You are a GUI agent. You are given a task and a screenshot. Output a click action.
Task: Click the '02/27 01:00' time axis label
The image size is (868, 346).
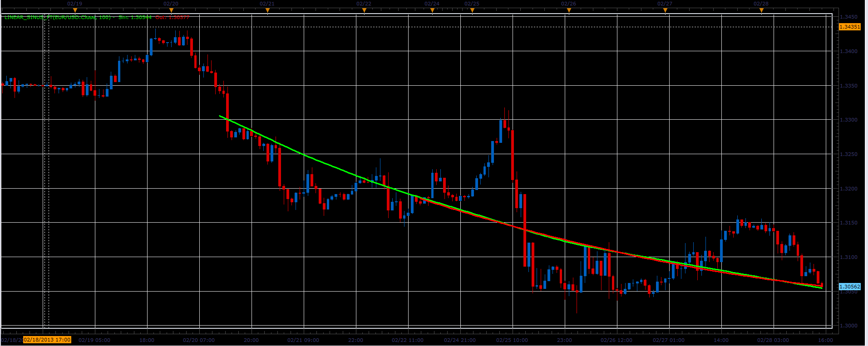point(669,340)
